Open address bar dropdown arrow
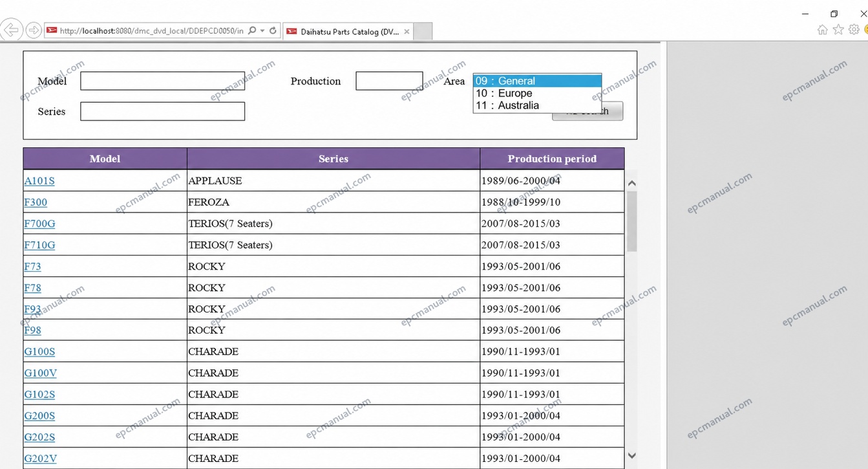The height and width of the screenshot is (469, 868). (x=262, y=30)
